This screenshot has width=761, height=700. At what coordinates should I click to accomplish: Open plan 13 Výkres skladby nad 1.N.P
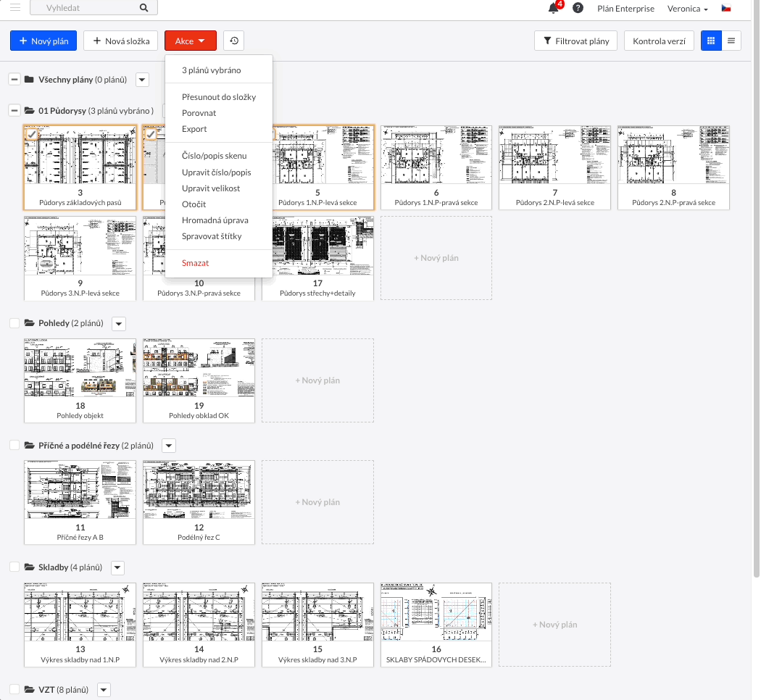coord(80,625)
